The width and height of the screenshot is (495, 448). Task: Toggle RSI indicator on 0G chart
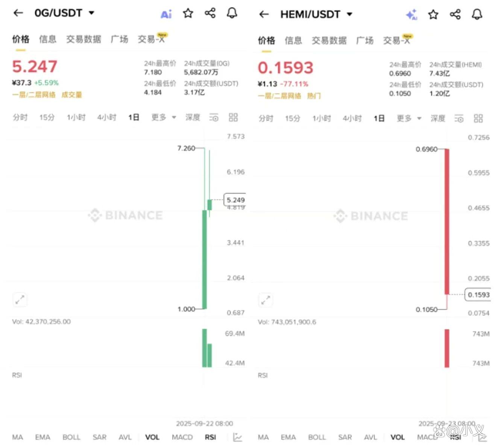click(x=210, y=437)
